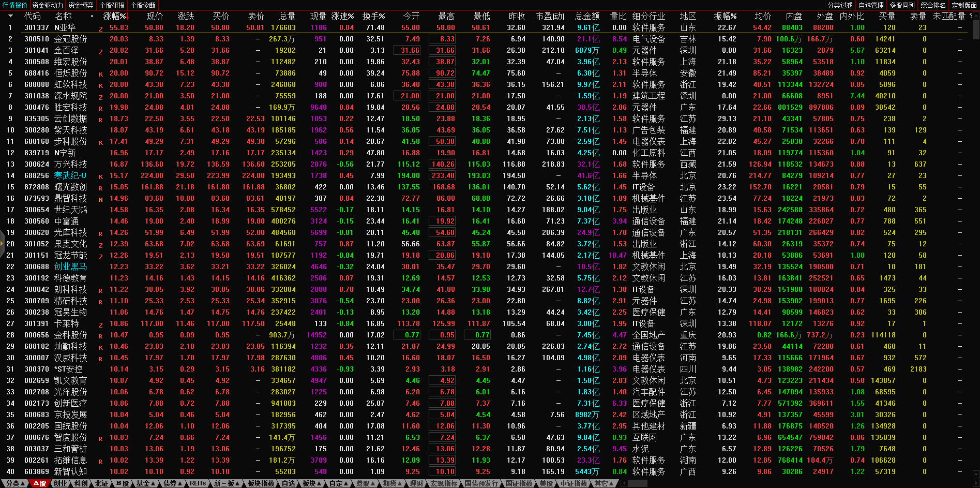Sort by the 涨幅% column header
The height and width of the screenshot is (488, 980).
(x=115, y=16)
